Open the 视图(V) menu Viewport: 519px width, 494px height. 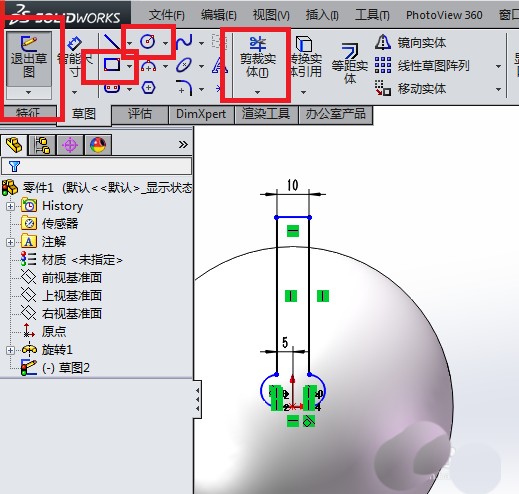click(271, 15)
